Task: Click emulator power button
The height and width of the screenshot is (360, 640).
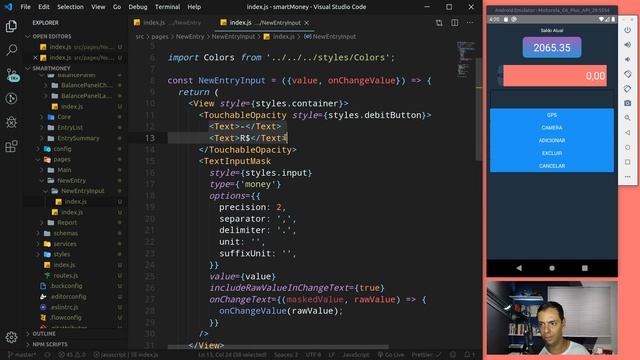Action: pyautogui.click(x=628, y=30)
